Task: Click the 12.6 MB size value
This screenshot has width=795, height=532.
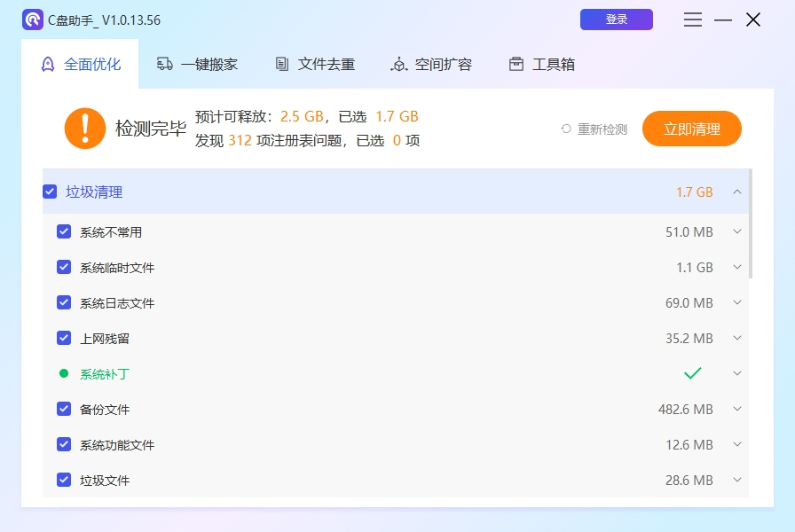Action: pos(689,444)
